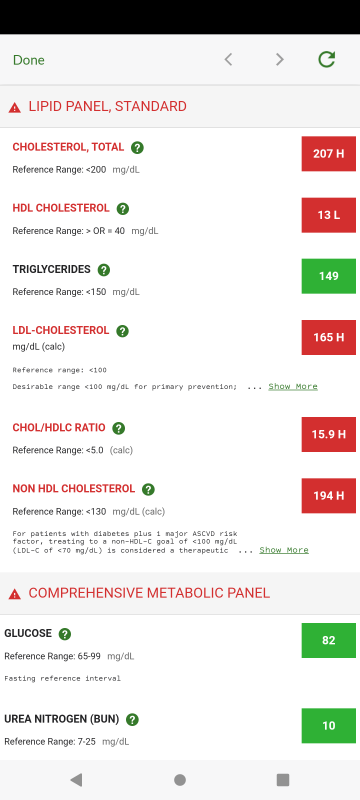Expand LDL-Cholesterol notes with Show More

(x=293, y=386)
